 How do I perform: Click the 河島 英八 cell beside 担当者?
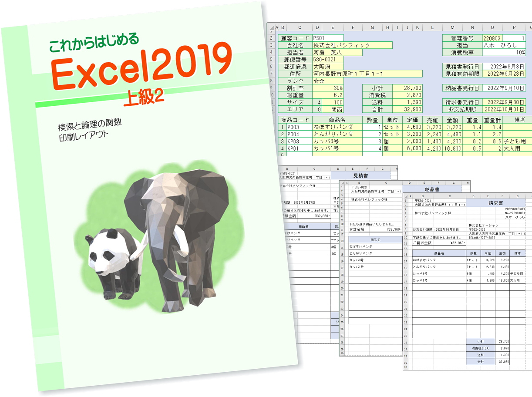337,52
